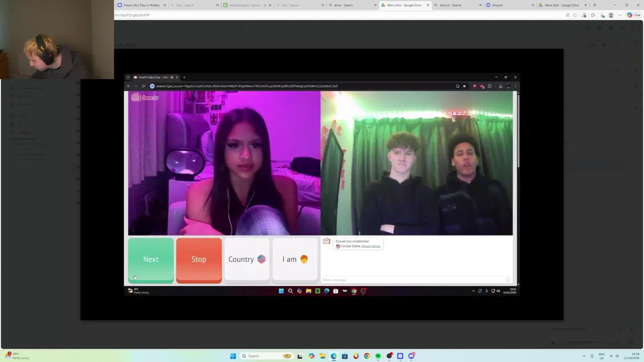Open a new tab in outer browser
The height and width of the screenshot is (362, 644).
595,5
